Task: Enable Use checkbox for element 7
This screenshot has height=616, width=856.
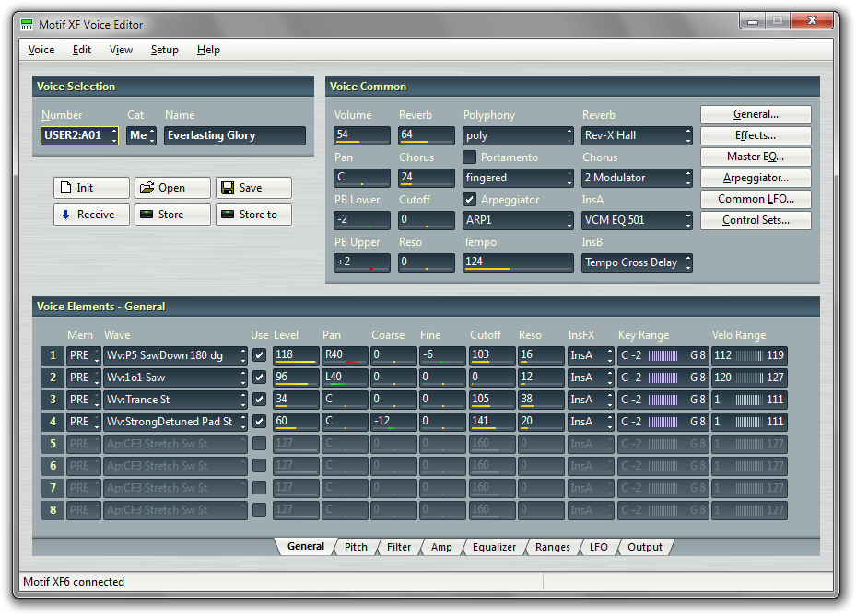Action: tap(259, 488)
